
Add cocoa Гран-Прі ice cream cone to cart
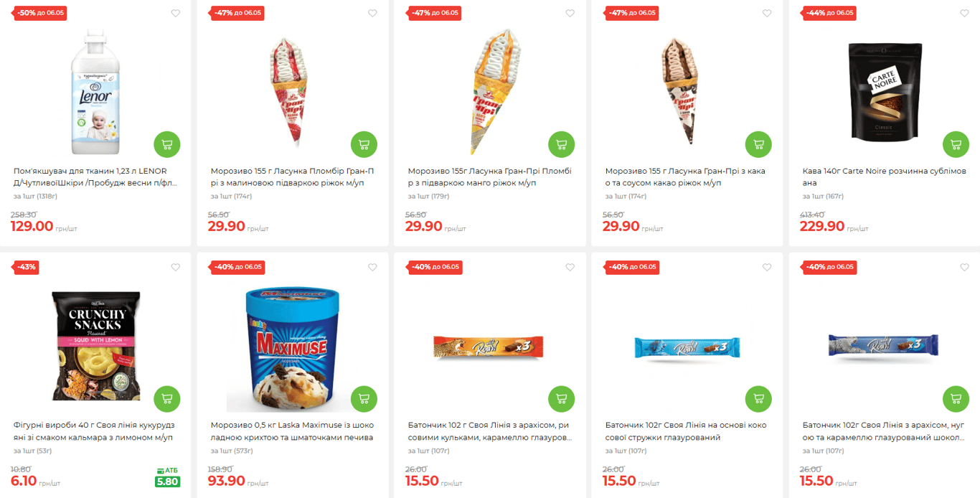[x=758, y=144]
